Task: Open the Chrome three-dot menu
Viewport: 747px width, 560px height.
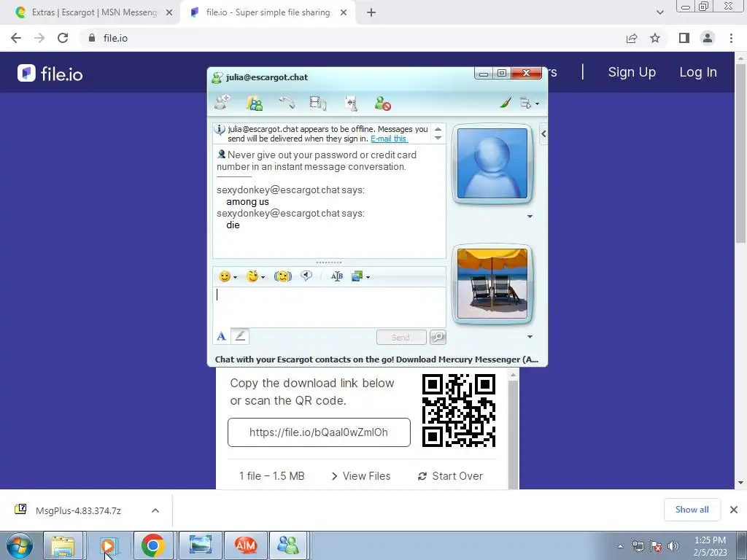Action: pyautogui.click(x=731, y=38)
